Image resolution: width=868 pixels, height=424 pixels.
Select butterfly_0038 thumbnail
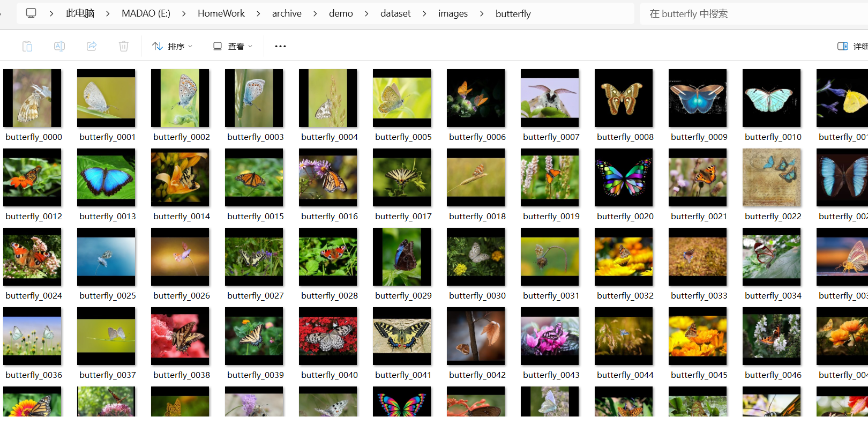tap(180, 336)
